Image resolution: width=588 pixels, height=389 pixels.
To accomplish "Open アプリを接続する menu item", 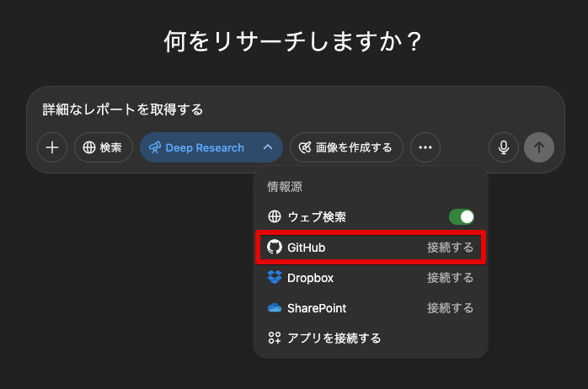I will point(371,338).
